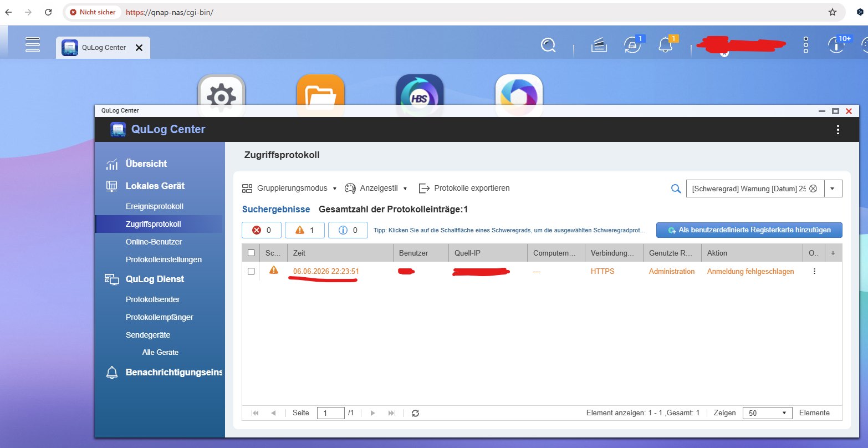Click the Anmeldung fehlgeschlagen action cell
This screenshot has height=448, width=868.
click(x=750, y=271)
